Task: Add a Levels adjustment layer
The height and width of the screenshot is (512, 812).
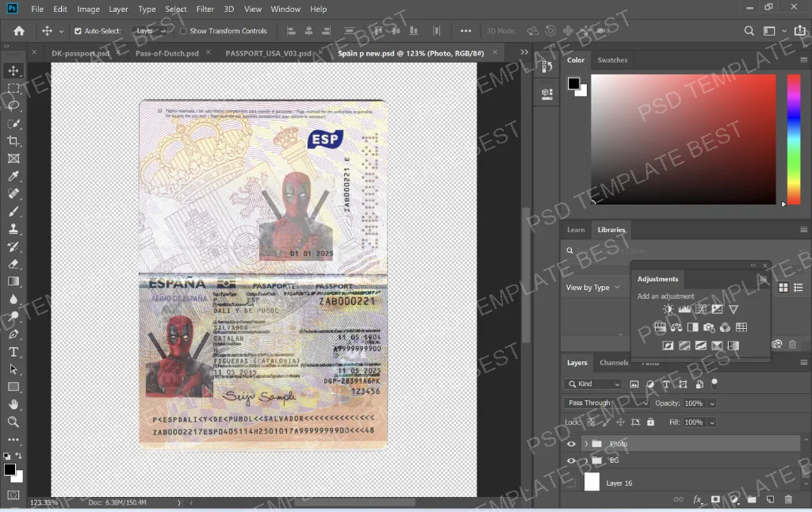Action: pyautogui.click(x=684, y=309)
